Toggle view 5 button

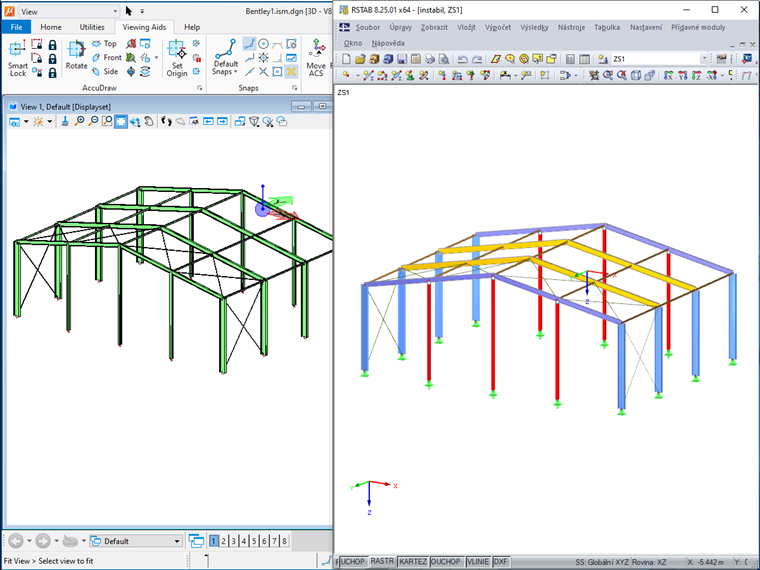254,541
